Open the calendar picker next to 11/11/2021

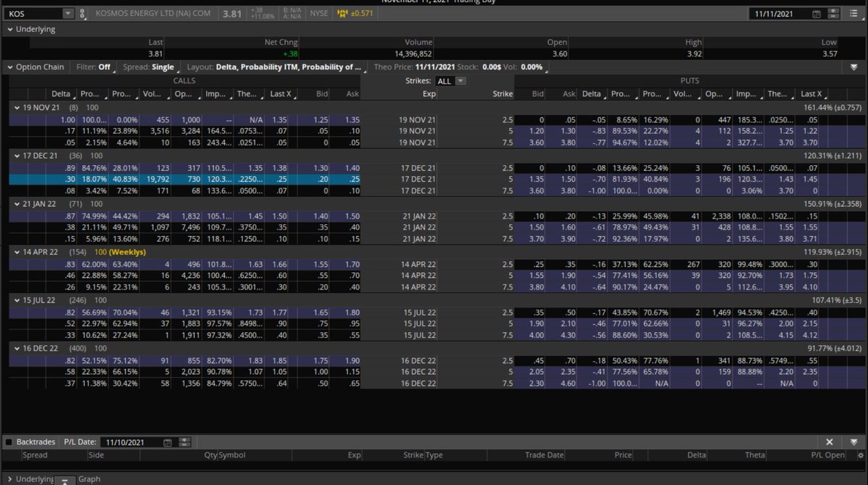pos(817,14)
